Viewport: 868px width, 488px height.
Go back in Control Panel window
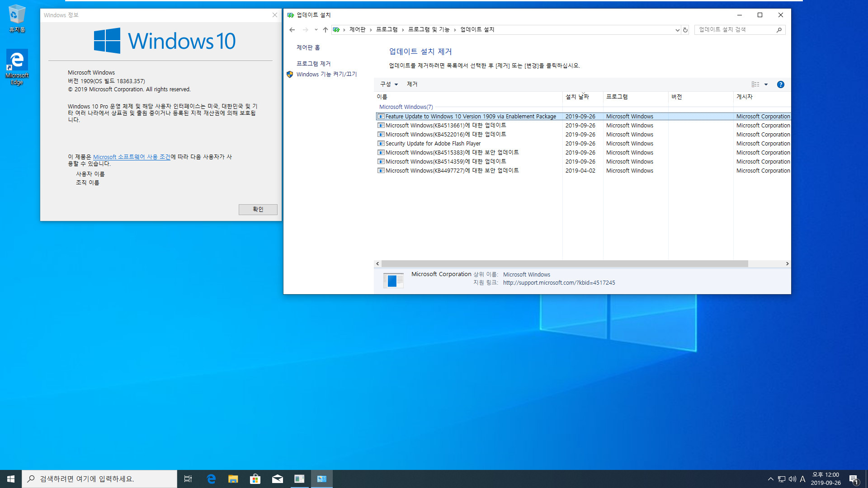click(292, 30)
